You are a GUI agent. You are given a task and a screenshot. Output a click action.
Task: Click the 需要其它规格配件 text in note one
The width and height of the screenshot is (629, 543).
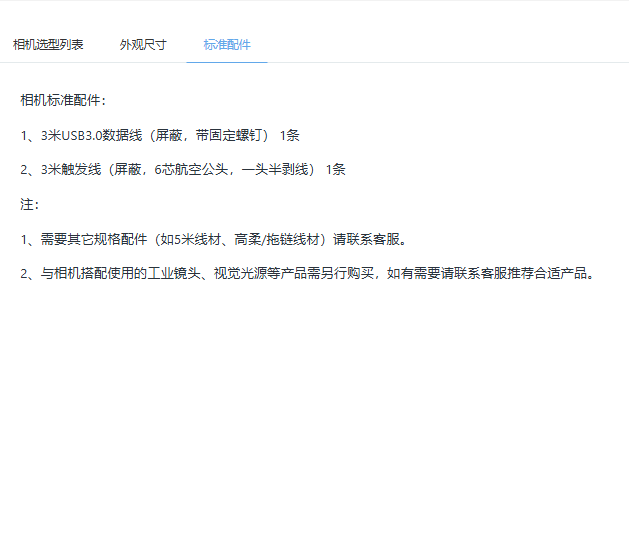tap(94, 239)
